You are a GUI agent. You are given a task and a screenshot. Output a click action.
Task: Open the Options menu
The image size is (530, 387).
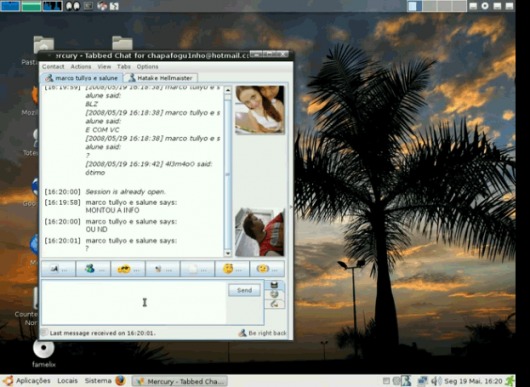(x=147, y=67)
